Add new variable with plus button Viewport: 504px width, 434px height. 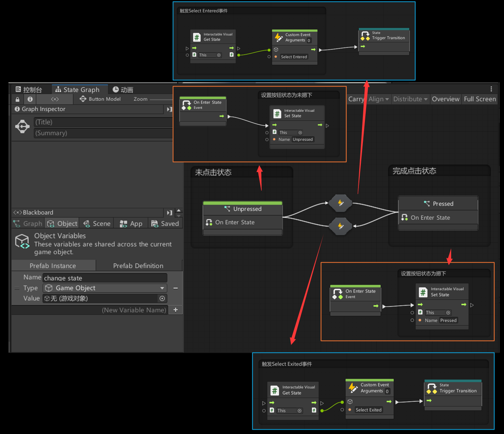(175, 310)
